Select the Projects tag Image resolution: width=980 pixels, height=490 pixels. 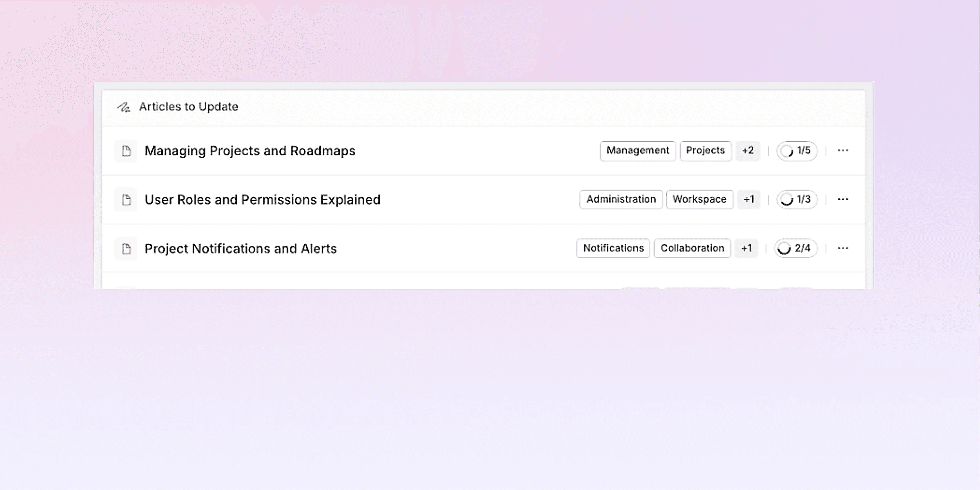click(705, 151)
